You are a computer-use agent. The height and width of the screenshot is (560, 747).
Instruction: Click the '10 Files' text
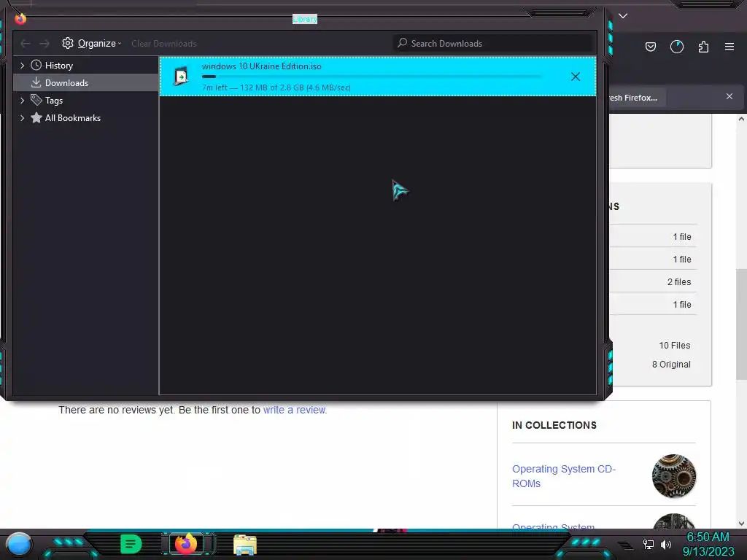coord(674,346)
